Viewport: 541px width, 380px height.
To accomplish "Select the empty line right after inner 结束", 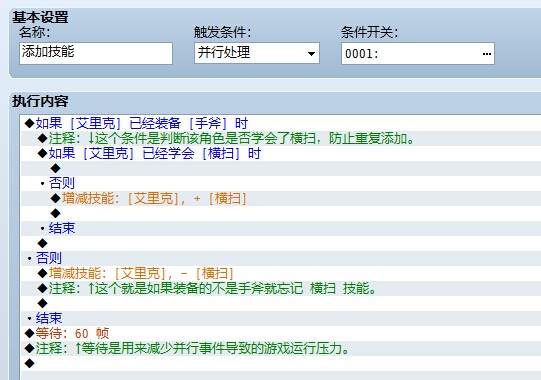I will pos(281,243).
